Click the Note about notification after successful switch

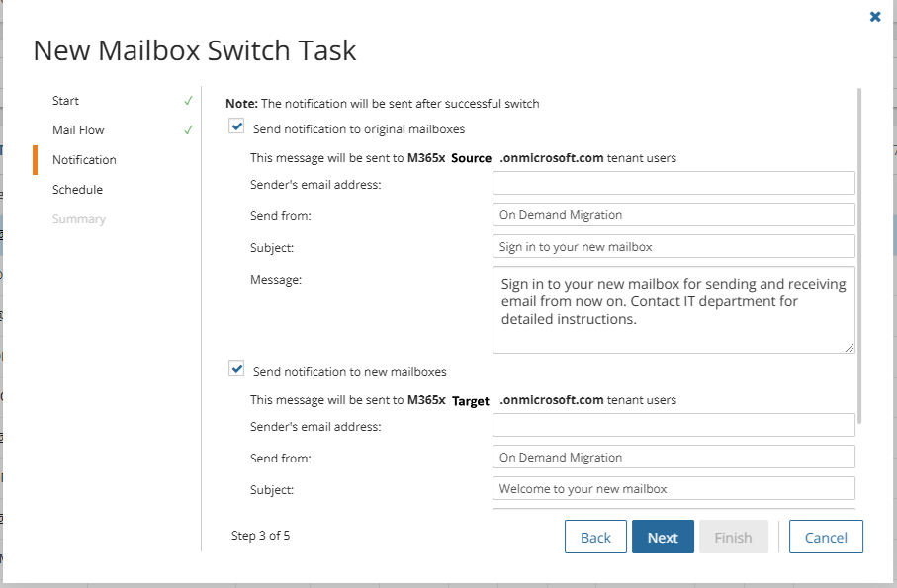coord(382,104)
